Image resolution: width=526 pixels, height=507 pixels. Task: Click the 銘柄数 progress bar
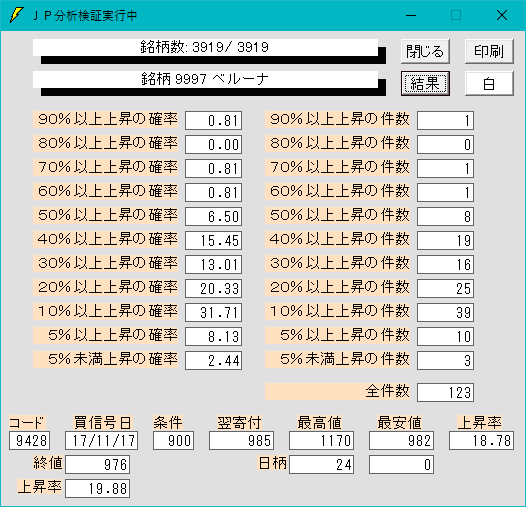coord(209,51)
